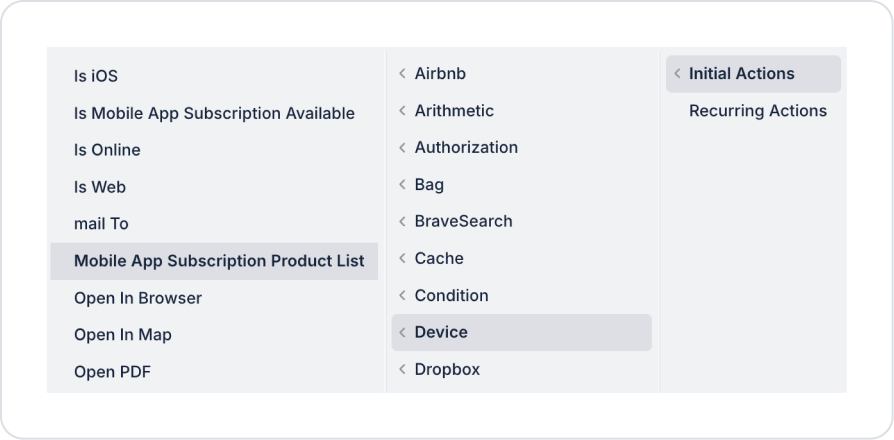Select the Is Online option
Image resolution: width=894 pixels, height=440 pixels.
(107, 150)
